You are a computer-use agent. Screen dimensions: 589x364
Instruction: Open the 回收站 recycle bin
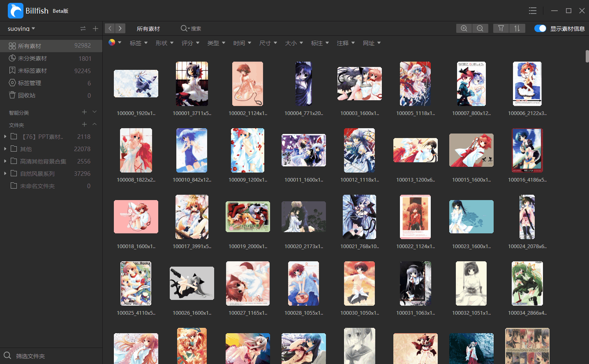tap(51, 95)
